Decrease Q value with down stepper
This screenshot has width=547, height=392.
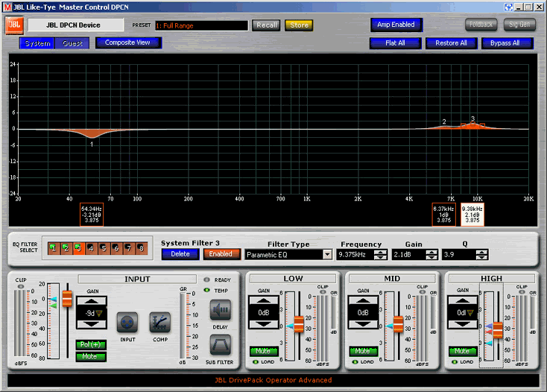481,257
